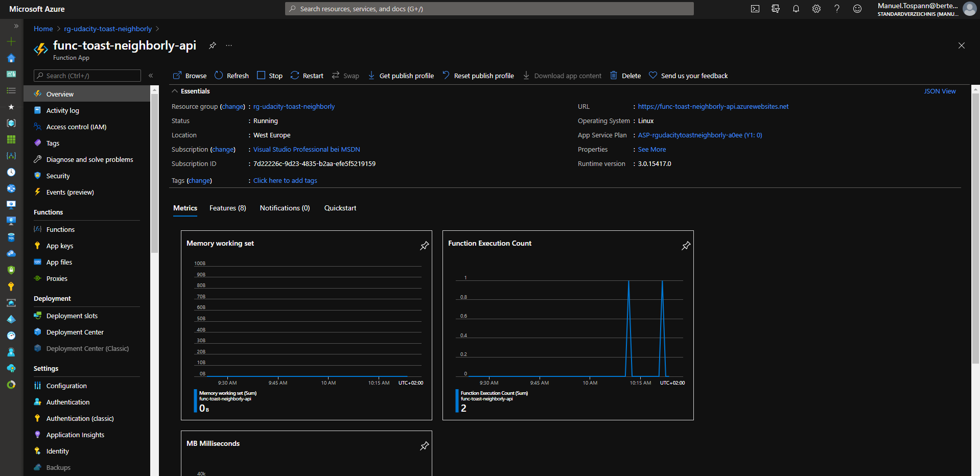
Task: Click rg-udacity-toast-neighborly breadcrumb
Action: (x=108, y=29)
